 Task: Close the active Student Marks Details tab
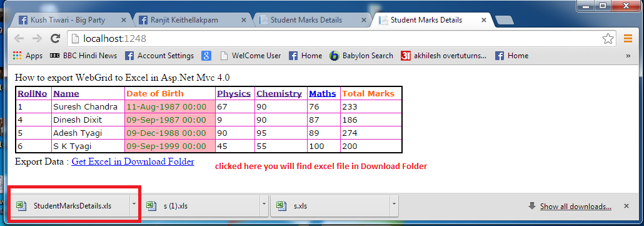484,20
